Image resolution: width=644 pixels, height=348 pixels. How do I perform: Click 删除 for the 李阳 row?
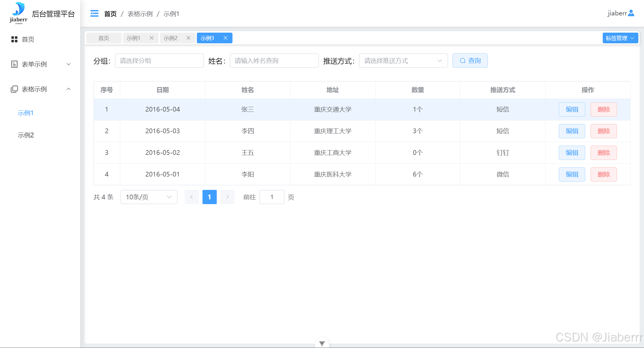604,174
